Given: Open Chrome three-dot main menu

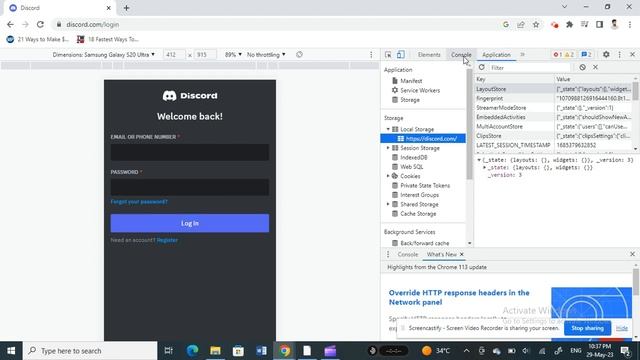Looking at the screenshot, I should pos(630,24).
